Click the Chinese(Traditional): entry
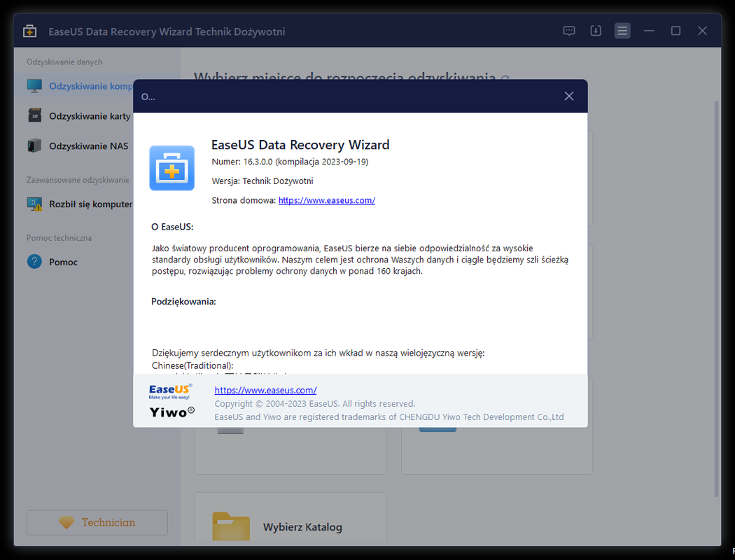This screenshot has width=735, height=560. click(192, 365)
